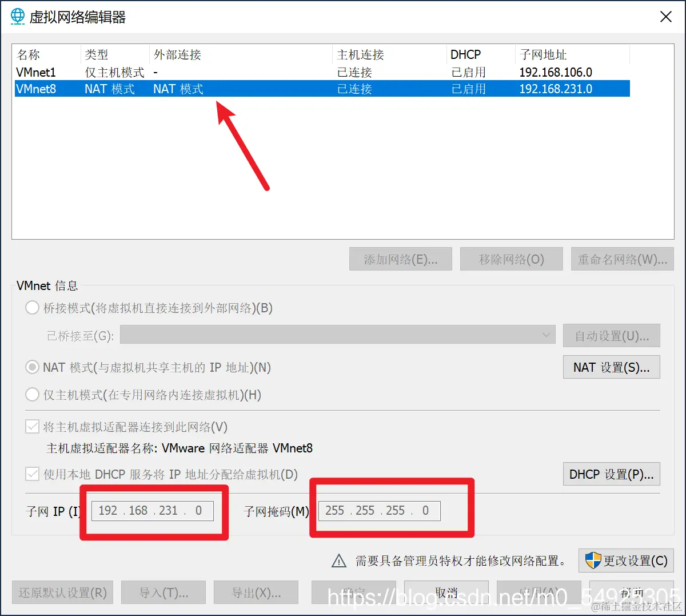686x616 pixels.
Task: Select the 桥接模式 radio button
Action: [x=33, y=308]
